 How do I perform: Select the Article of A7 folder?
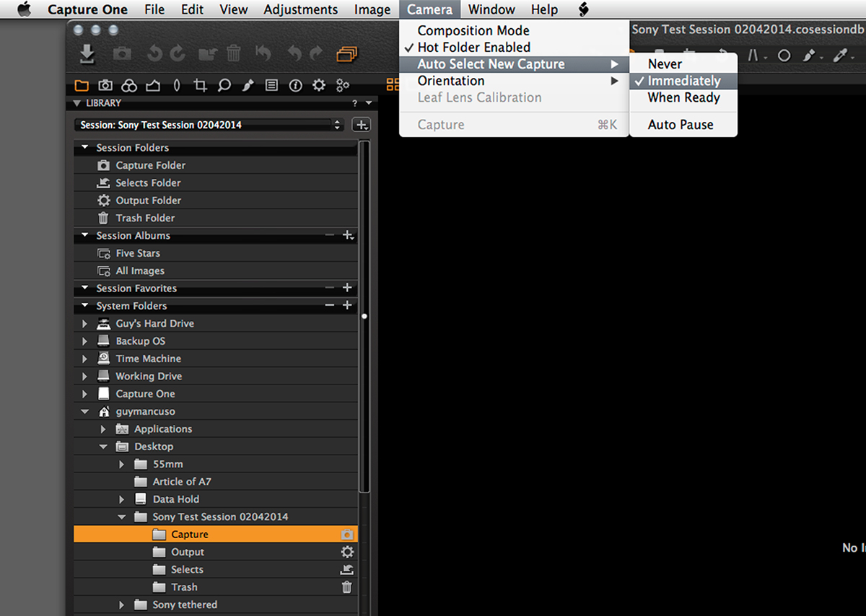(x=216, y=482)
